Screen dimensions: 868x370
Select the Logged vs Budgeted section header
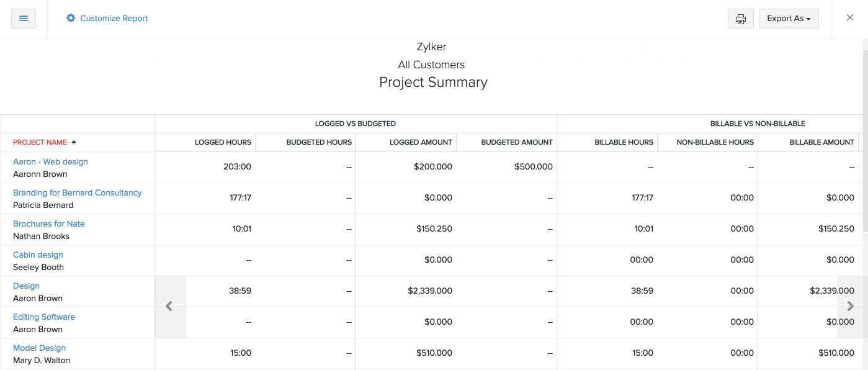pyautogui.click(x=355, y=123)
